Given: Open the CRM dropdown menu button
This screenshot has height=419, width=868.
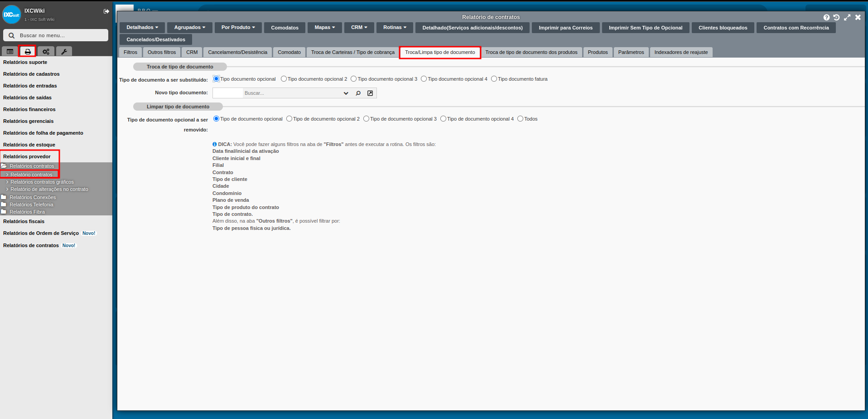Looking at the screenshot, I should pyautogui.click(x=359, y=28).
